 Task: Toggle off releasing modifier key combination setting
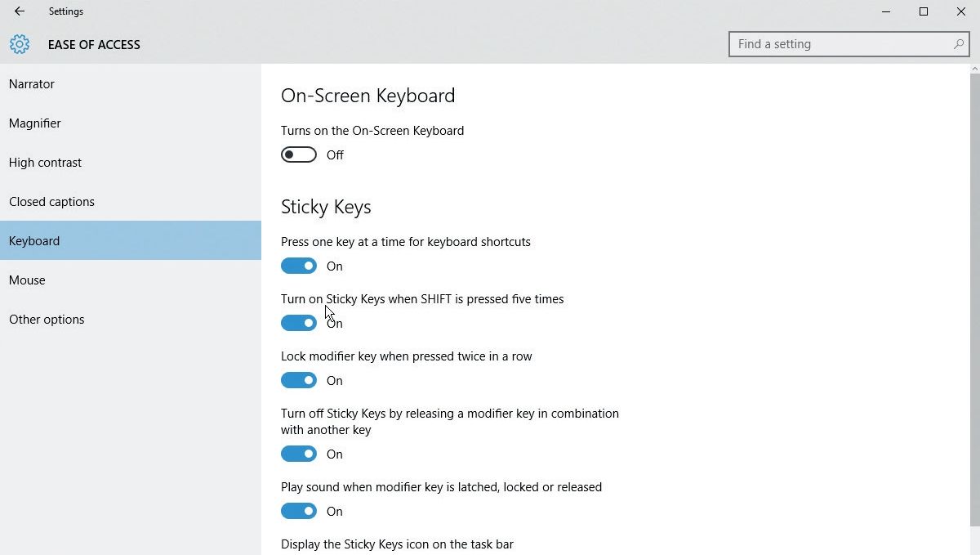point(298,454)
